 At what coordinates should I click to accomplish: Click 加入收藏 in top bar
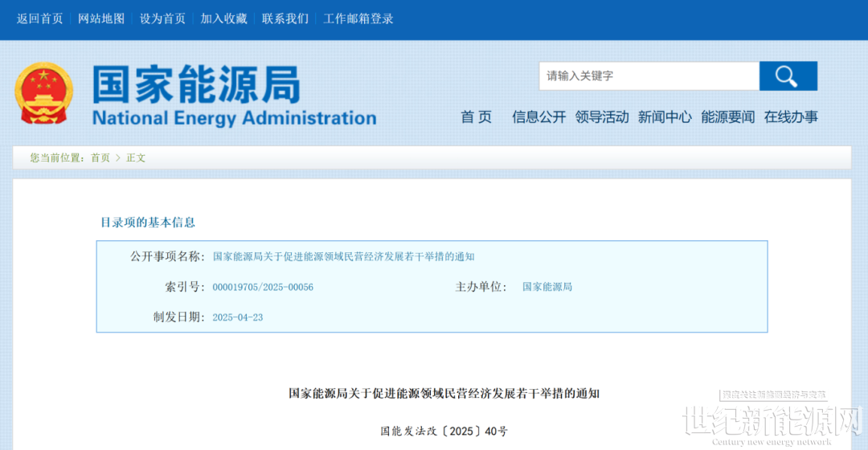pos(223,18)
